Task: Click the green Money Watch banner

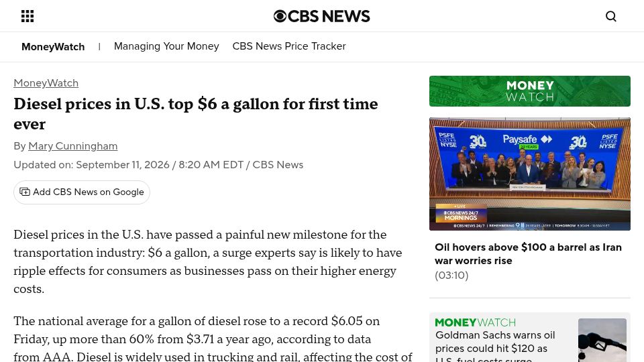Action: [530, 91]
